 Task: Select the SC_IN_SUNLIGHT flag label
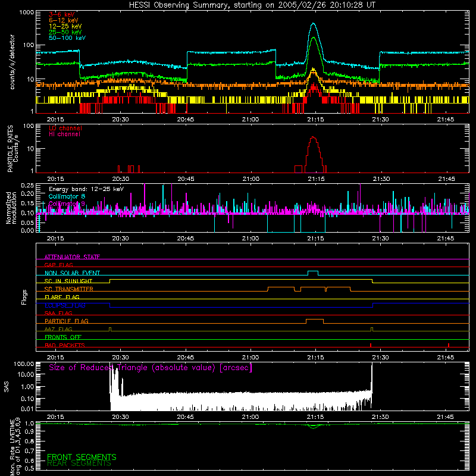point(68,281)
